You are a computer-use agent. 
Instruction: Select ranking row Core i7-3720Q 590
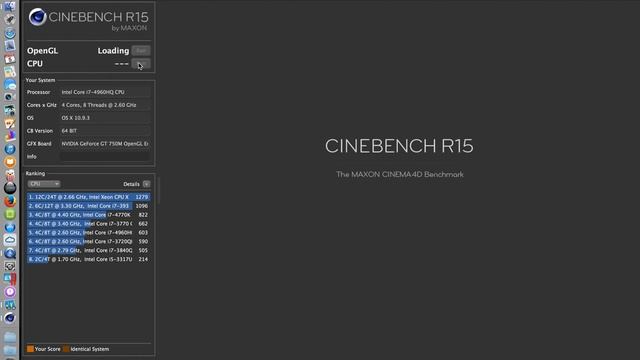coord(89,242)
